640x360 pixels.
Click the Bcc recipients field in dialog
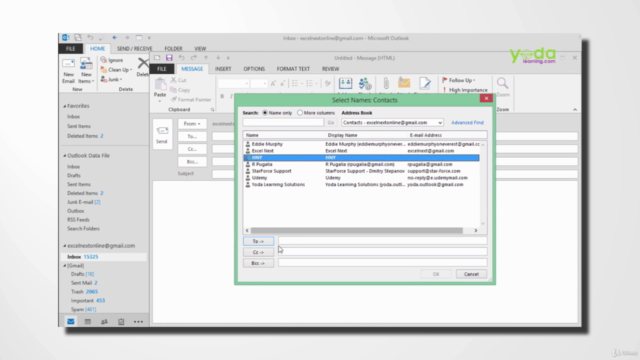[382, 263]
